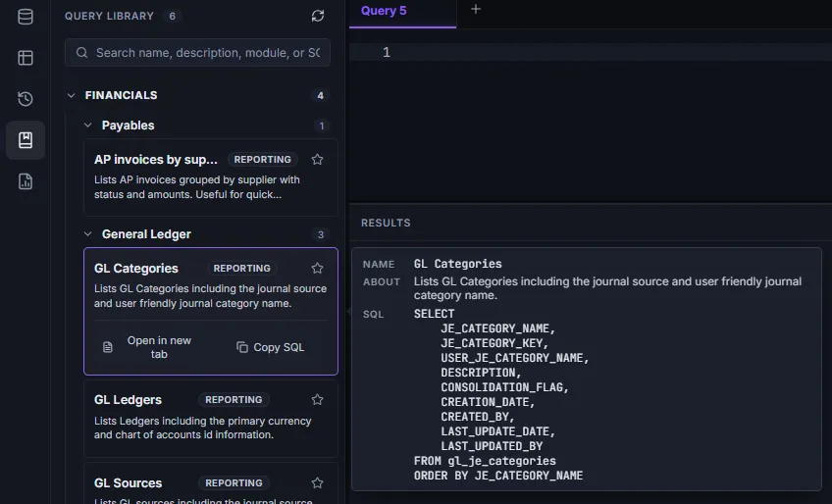This screenshot has height=504, width=832.
Task: Favorite the GL Sources query
Action: (x=317, y=482)
